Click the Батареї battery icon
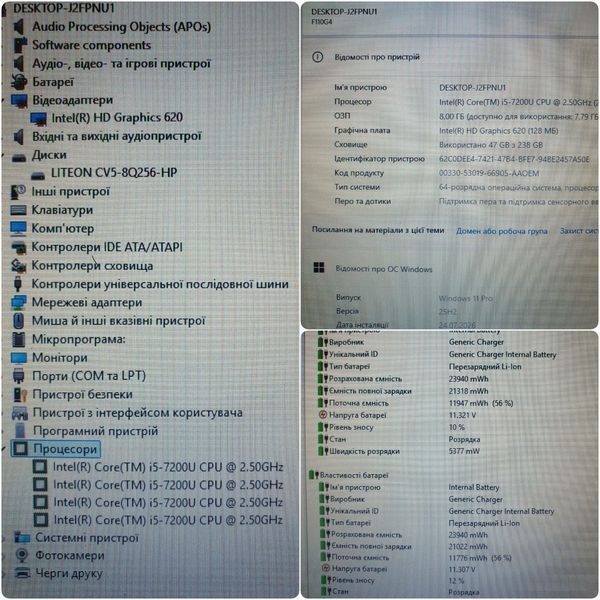600x600 pixels. tap(19, 82)
